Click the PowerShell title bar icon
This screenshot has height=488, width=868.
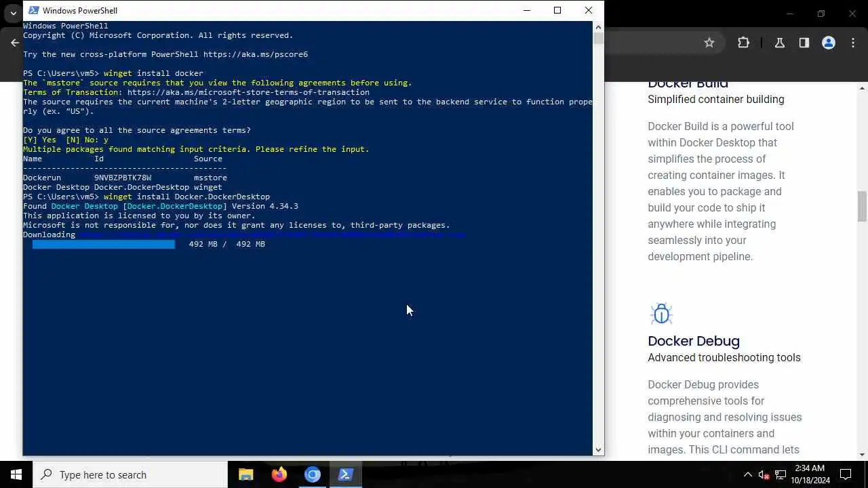33,10
